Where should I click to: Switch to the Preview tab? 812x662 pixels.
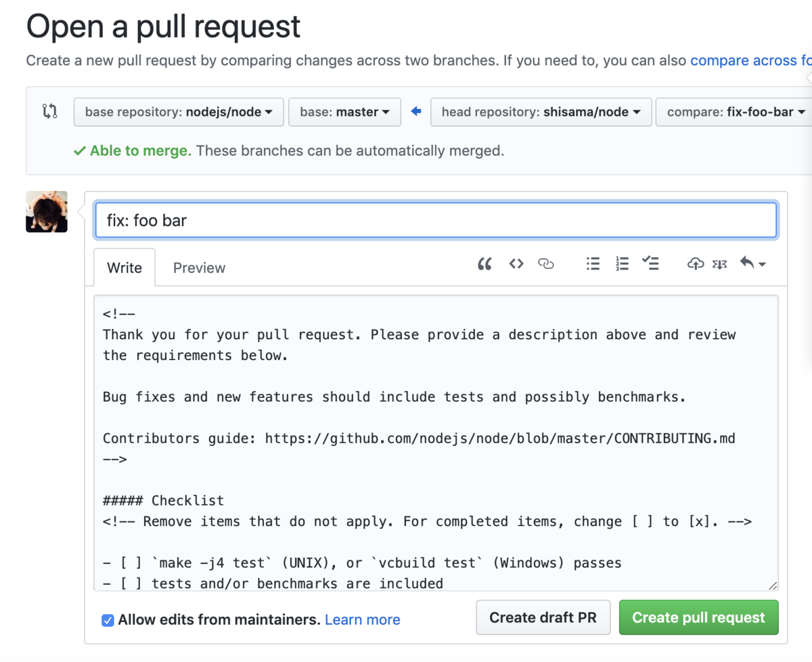click(x=199, y=268)
